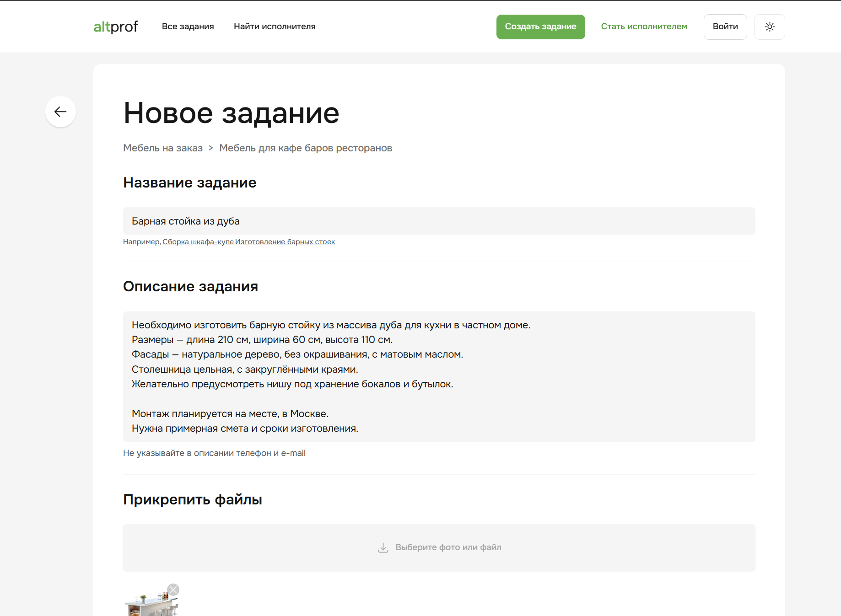Click Стать исполнителем in the header

(x=644, y=27)
